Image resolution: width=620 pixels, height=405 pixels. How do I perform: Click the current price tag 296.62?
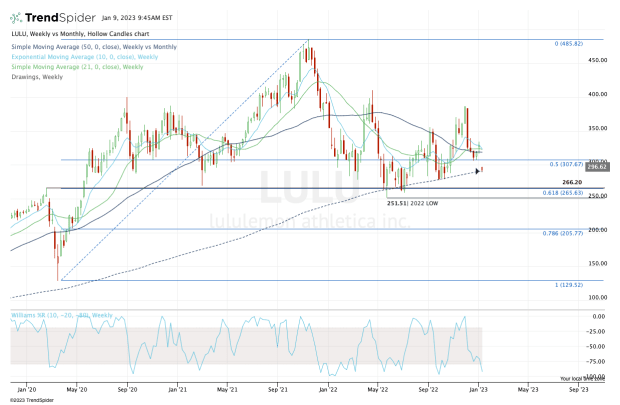point(597,167)
